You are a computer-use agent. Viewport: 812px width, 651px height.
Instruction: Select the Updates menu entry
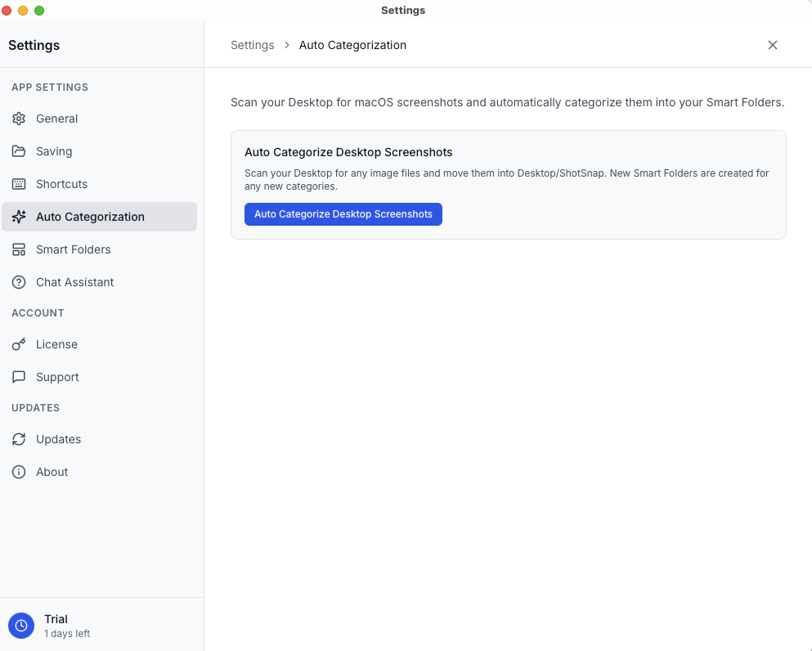click(58, 439)
